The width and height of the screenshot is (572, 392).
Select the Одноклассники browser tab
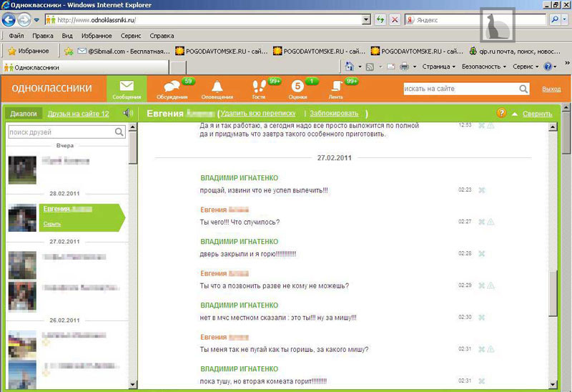(86, 67)
